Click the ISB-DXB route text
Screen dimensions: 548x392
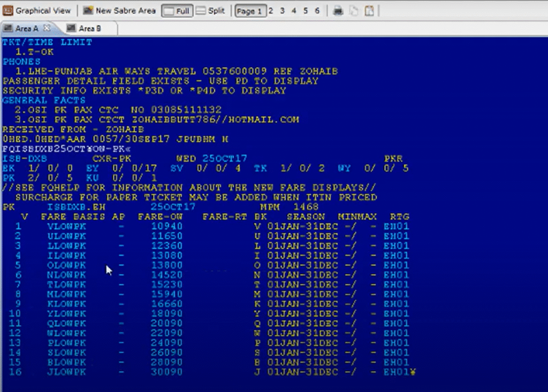[25, 159]
